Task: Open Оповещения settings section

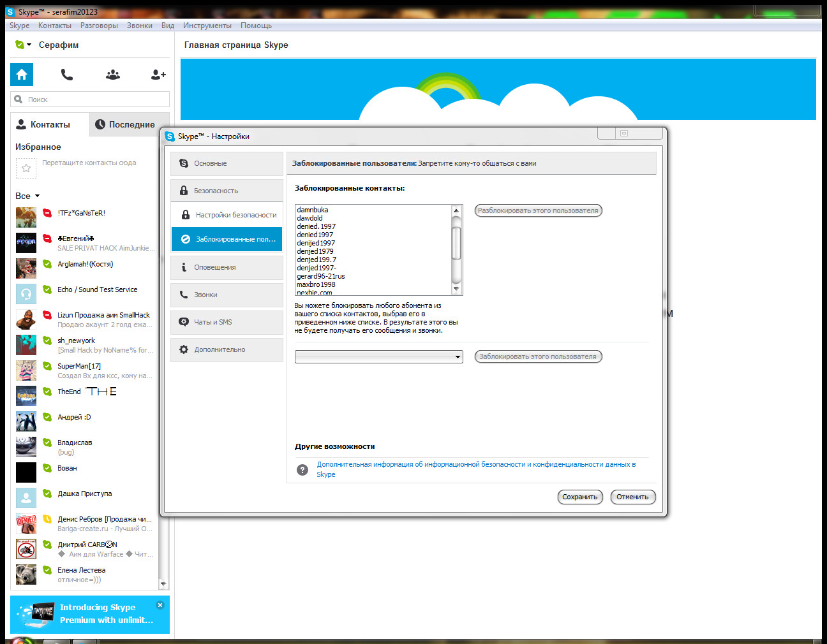Action: [227, 267]
